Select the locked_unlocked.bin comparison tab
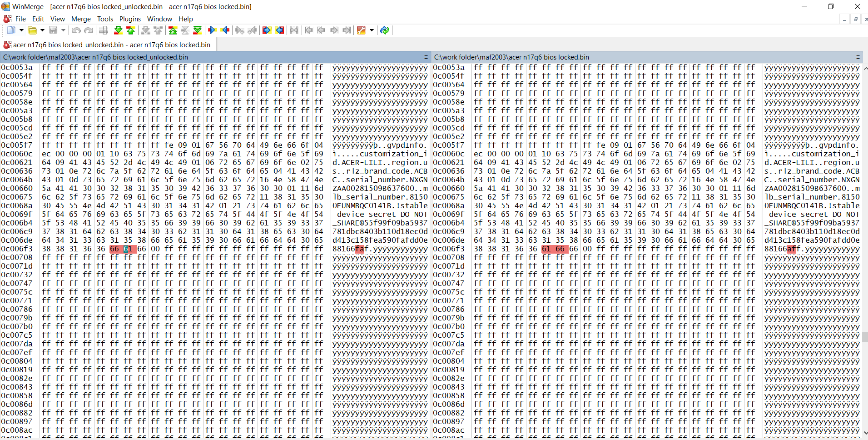This screenshot has height=440, width=868. click(x=108, y=45)
